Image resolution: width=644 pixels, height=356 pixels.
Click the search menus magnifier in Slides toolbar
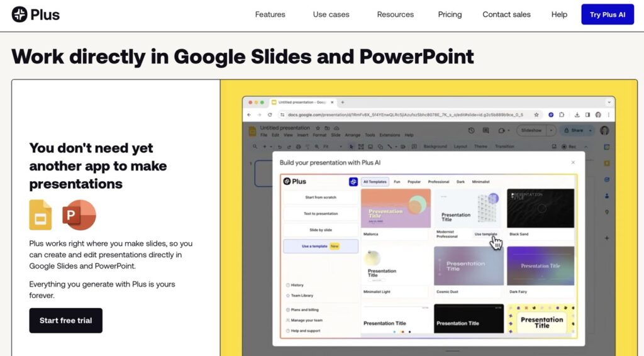[255, 147]
